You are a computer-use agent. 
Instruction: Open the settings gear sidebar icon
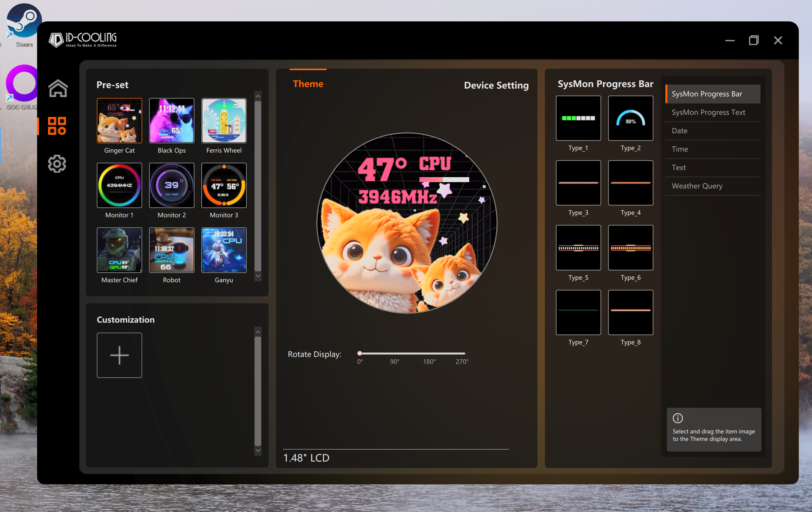(57, 164)
